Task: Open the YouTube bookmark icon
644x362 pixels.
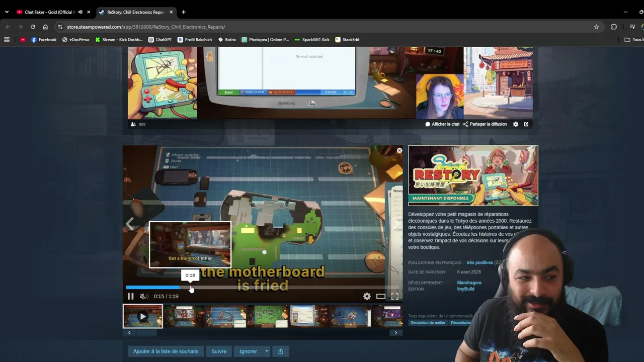Action: pyautogui.click(x=23, y=40)
